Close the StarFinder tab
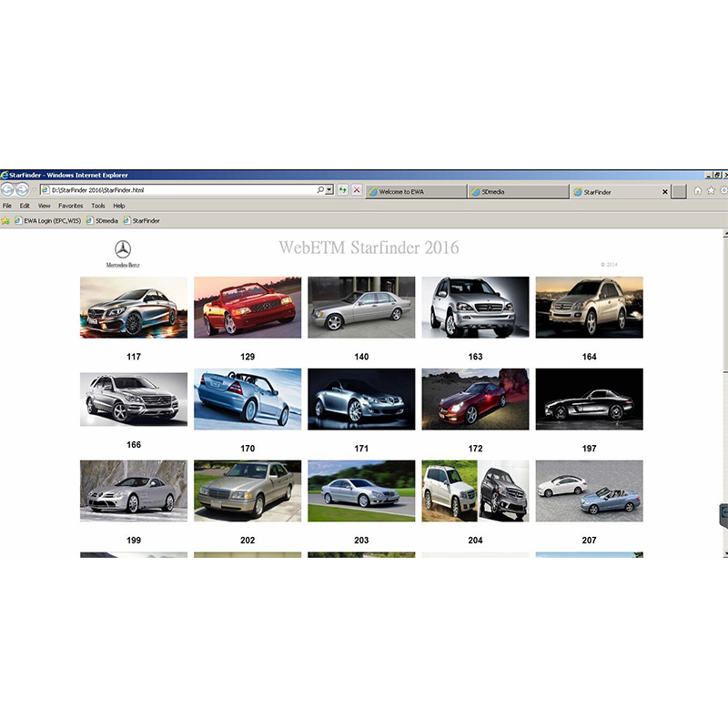Image resolution: width=728 pixels, height=728 pixels. point(665,192)
